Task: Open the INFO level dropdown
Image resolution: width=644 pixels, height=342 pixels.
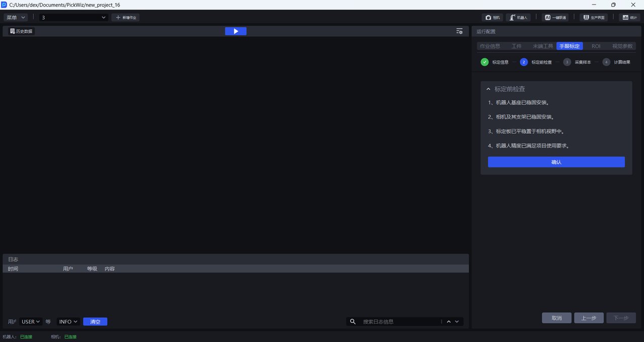Action: tap(68, 322)
